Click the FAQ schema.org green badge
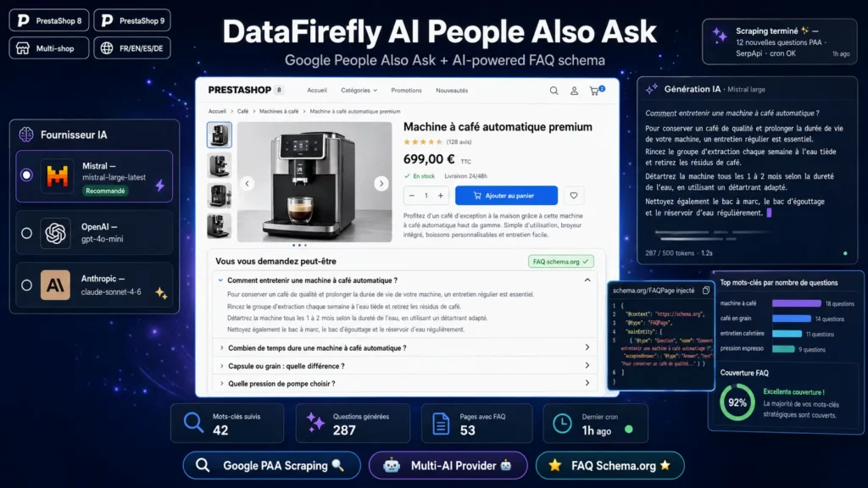 click(560, 261)
